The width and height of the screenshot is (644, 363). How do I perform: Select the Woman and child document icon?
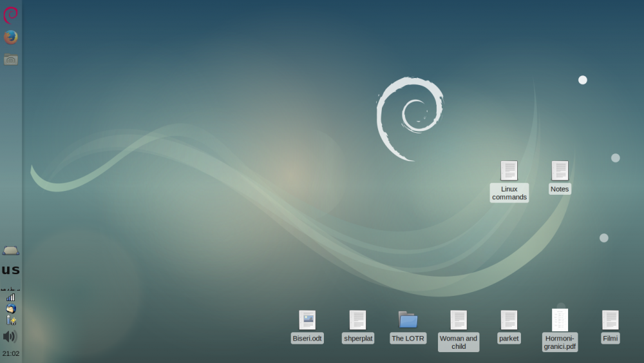(x=459, y=320)
